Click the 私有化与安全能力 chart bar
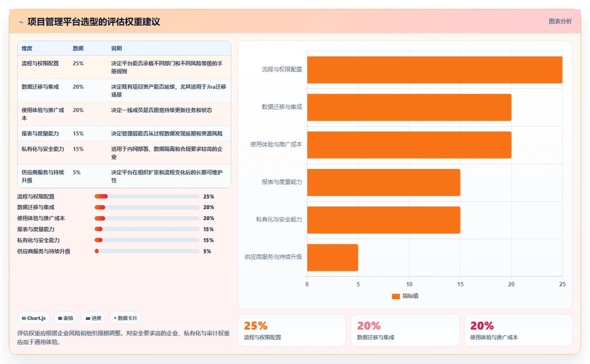This screenshot has width=590, height=364. click(x=384, y=220)
